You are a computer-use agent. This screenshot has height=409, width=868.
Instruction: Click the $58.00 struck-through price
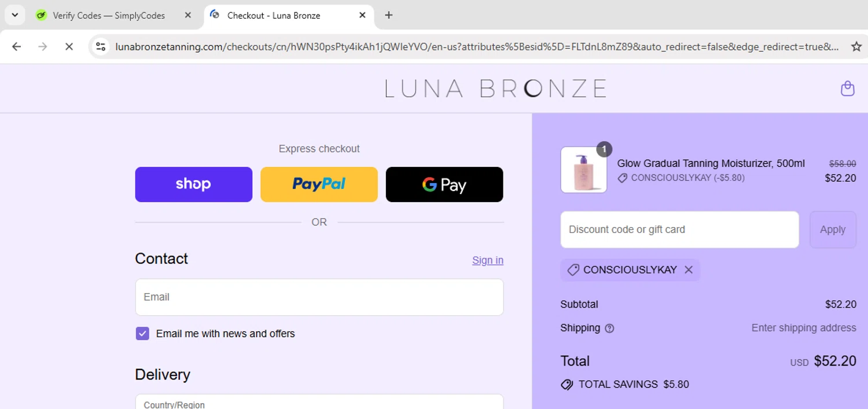[x=843, y=164]
